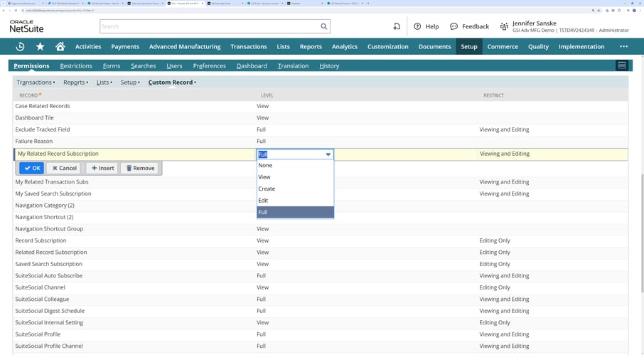644x355 pixels.
Task: Click the search magnifier icon
Action: 324,27
